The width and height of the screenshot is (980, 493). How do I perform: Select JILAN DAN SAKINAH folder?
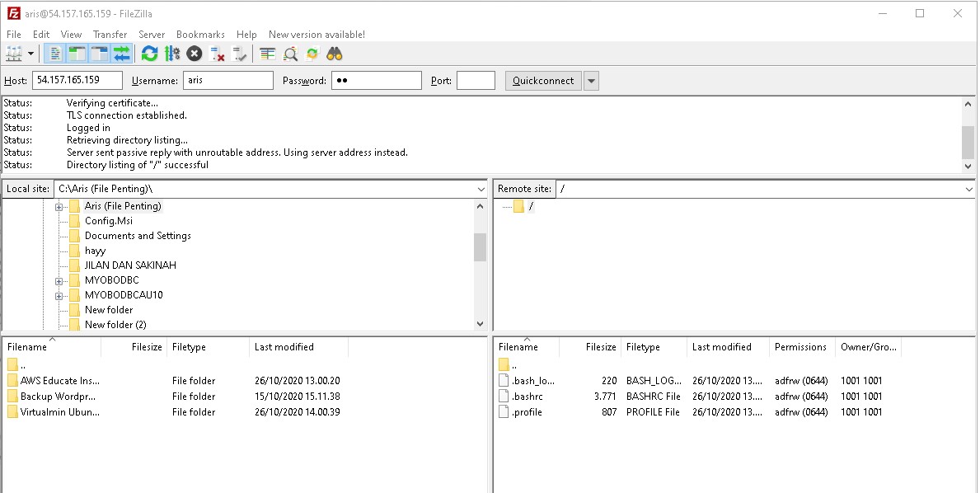click(x=130, y=265)
